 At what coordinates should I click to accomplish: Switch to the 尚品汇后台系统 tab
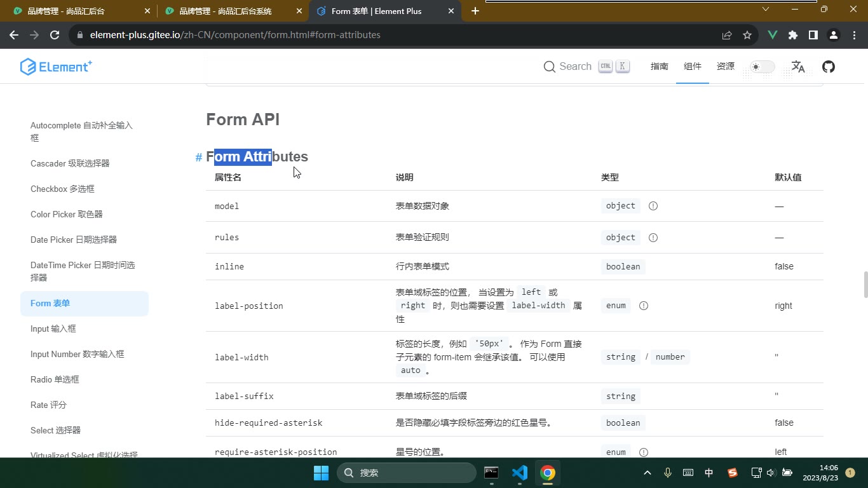click(x=233, y=11)
